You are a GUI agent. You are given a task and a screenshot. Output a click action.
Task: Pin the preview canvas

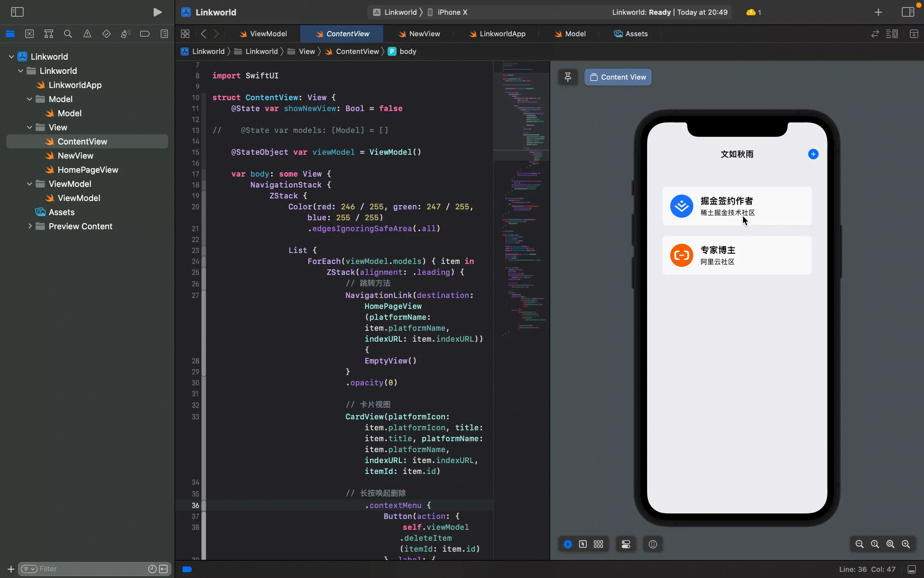coord(568,77)
